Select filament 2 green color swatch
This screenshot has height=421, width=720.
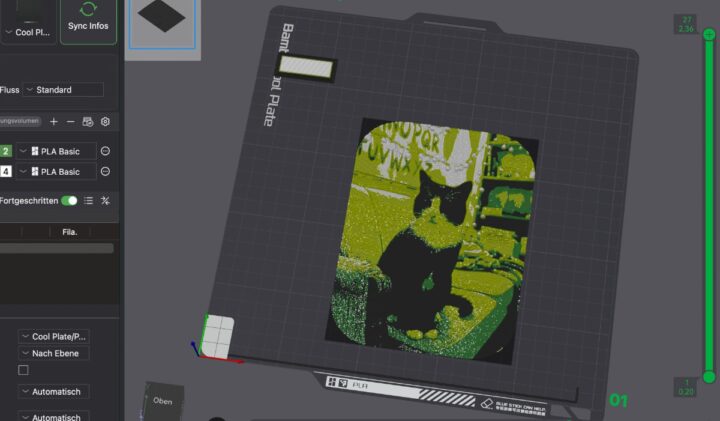[x=6, y=151]
